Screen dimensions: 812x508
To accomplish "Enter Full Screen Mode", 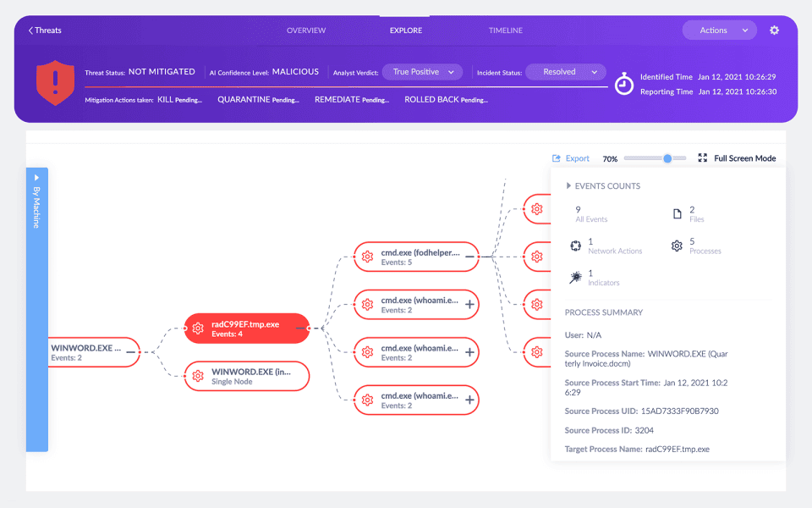I will [x=702, y=157].
